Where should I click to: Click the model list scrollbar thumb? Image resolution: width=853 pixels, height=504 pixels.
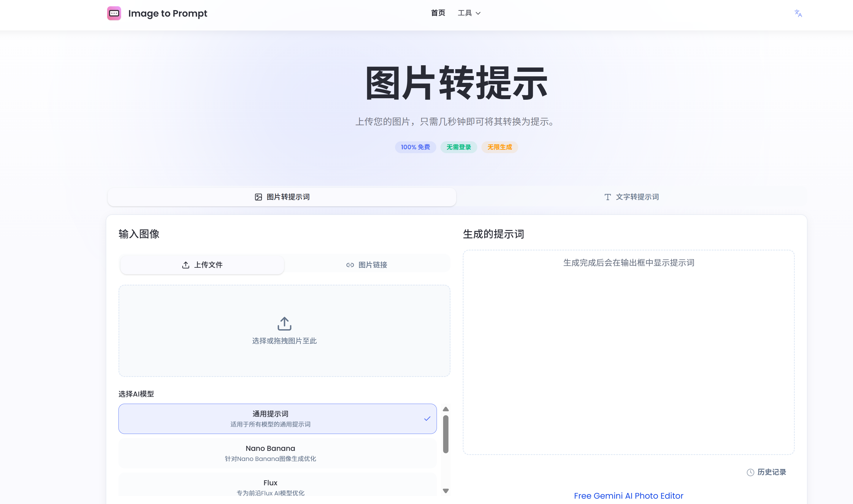coord(445,434)
